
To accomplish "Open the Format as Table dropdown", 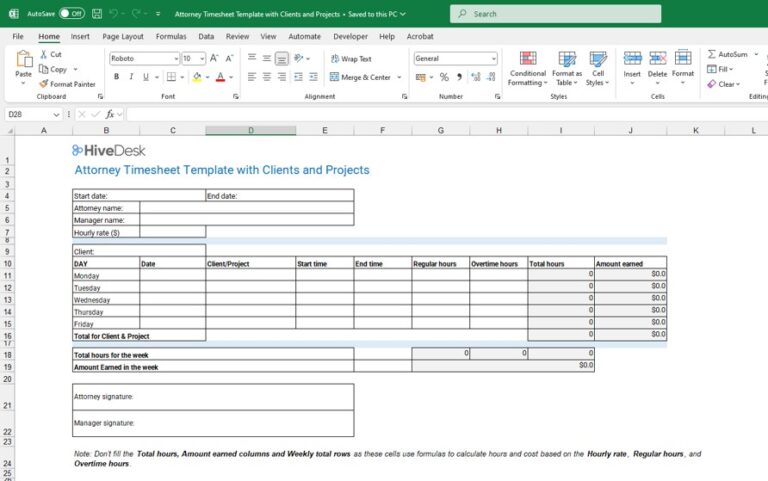I will [567, 69].
